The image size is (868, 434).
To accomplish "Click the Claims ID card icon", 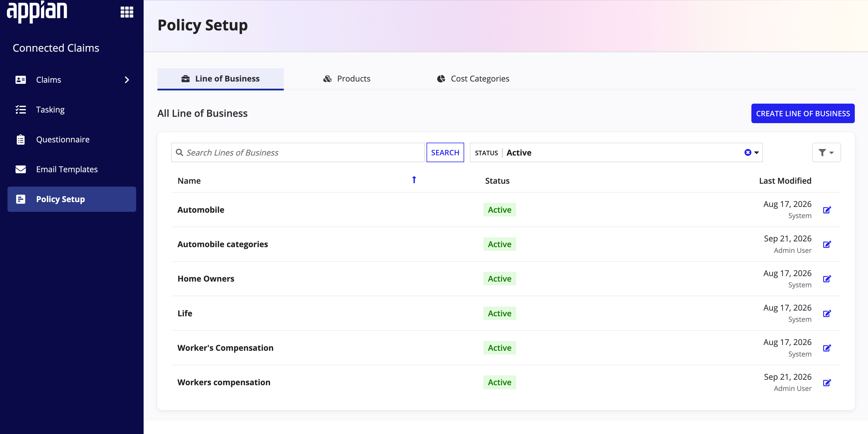I will (21, 80).
